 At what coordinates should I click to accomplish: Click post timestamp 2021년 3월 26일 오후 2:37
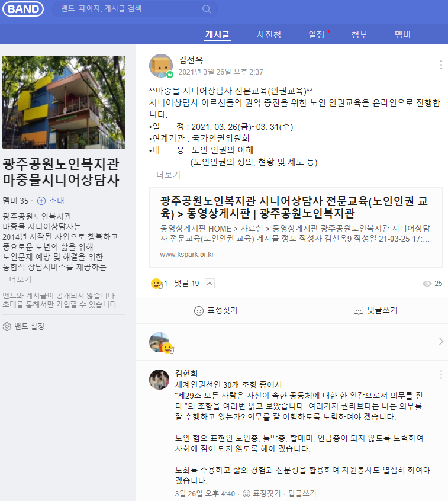221,72
